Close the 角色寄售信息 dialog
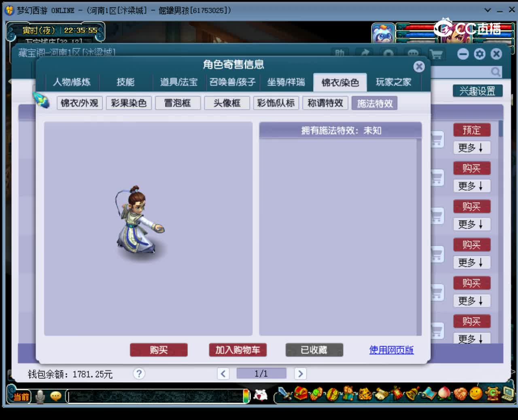Viewport: 518px width, 420px height. [x=419, y=67]
